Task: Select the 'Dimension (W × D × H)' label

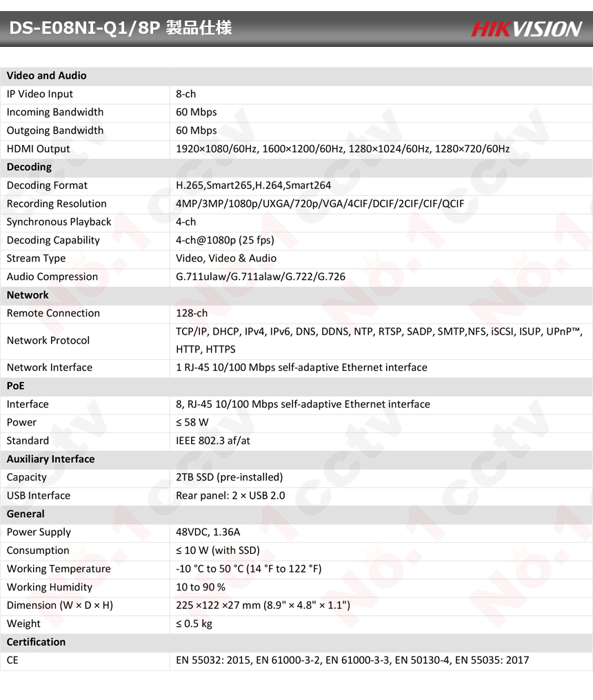Action: tap(60, 606)
